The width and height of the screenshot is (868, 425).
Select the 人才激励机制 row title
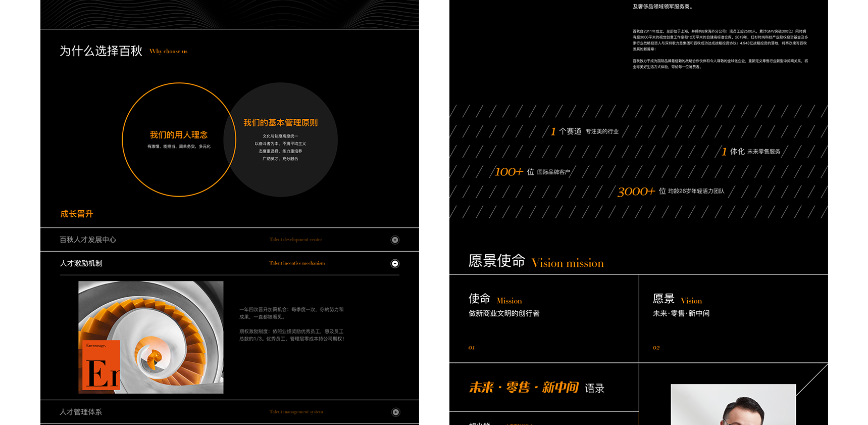pyautogui.click(x=81, y=263)
